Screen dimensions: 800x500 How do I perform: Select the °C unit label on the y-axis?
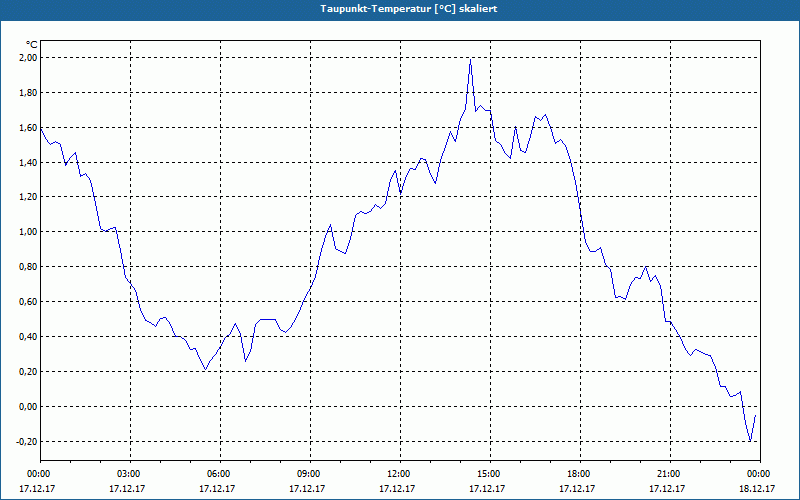point(32,45)
